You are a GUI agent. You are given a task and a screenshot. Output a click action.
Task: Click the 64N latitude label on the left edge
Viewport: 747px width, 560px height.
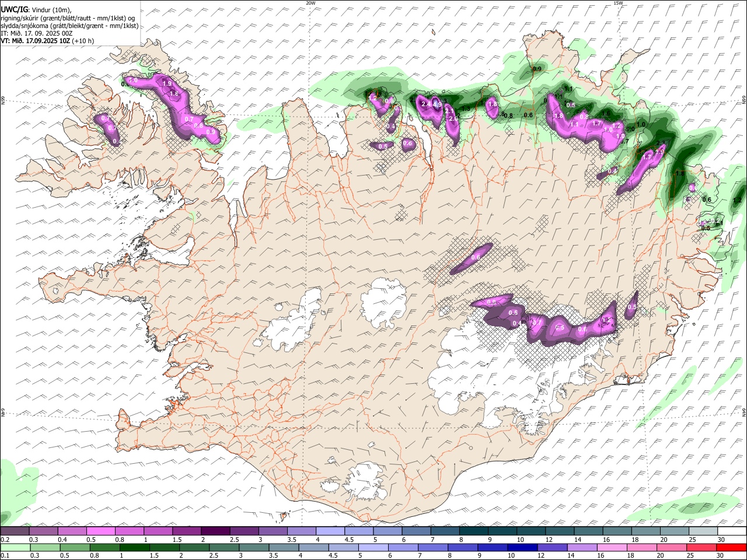[x=3, y=413]
